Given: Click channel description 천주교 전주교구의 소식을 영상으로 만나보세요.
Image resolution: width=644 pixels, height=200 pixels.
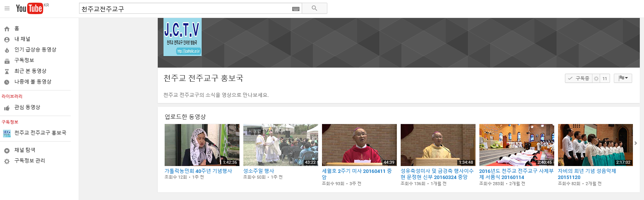Looking at the screenshot, I should [x=216, y=95].
